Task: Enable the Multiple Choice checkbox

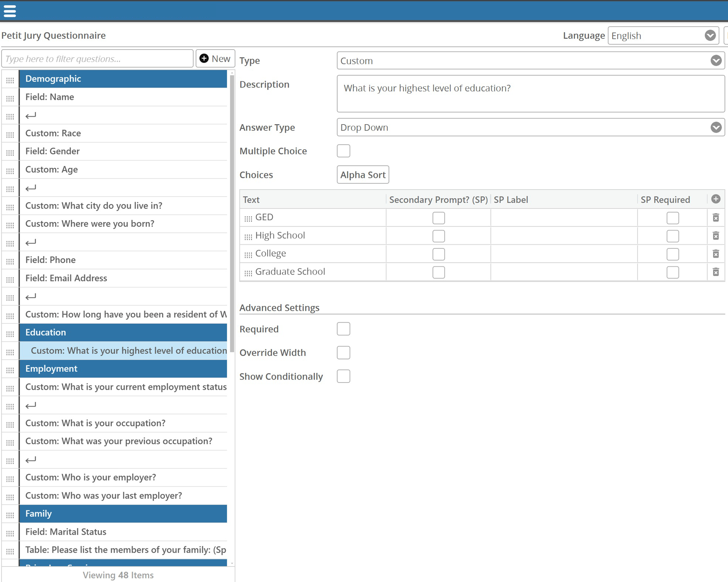Action: (343, 151)
